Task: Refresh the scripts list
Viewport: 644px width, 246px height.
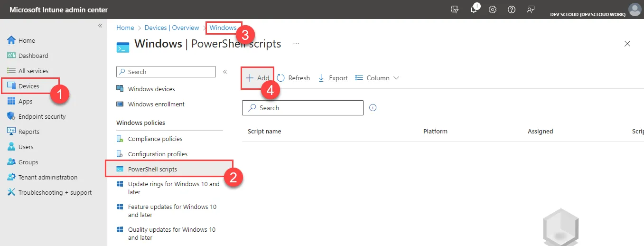Action: point(293,78)
